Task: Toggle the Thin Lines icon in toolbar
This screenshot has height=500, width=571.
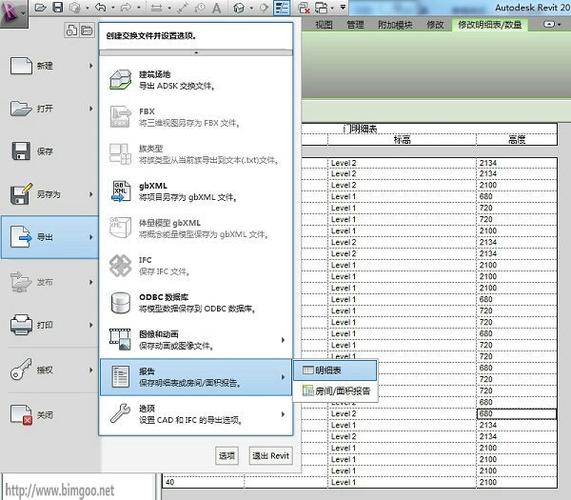Action: tap(281, 8)
